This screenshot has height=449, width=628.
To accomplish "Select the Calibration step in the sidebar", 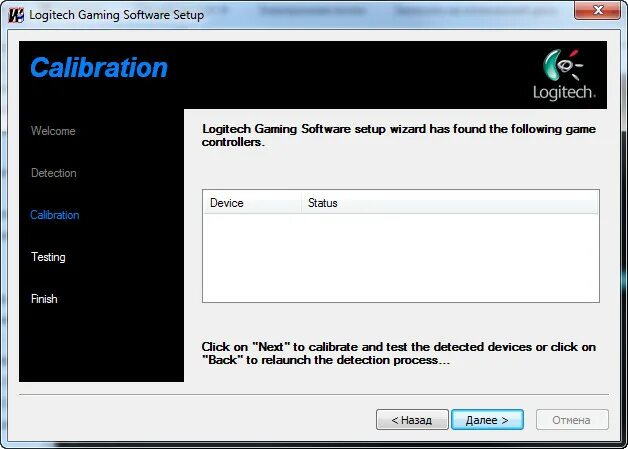I will tap(55, 215).
